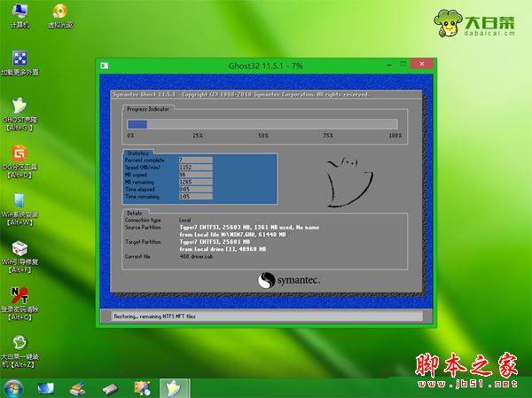Minimize the Ghost32 window
The image size is (532, 398).
click(x=389, y=64)
